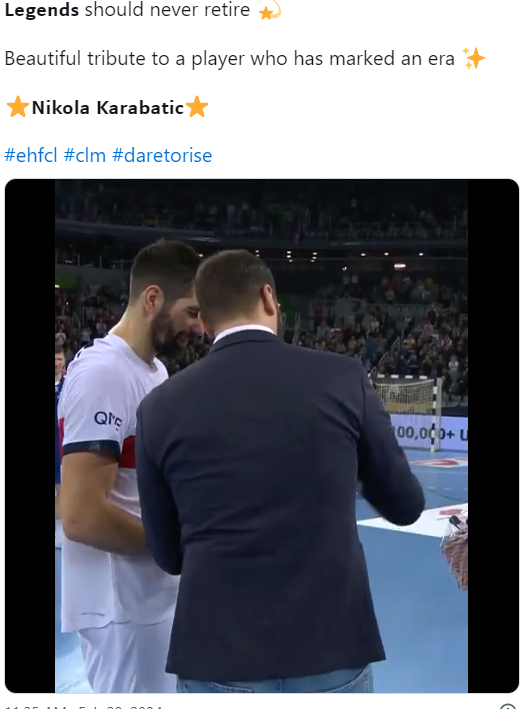Open the #clm hashtag
Screen dimensions: 521x709
point(85,155)
